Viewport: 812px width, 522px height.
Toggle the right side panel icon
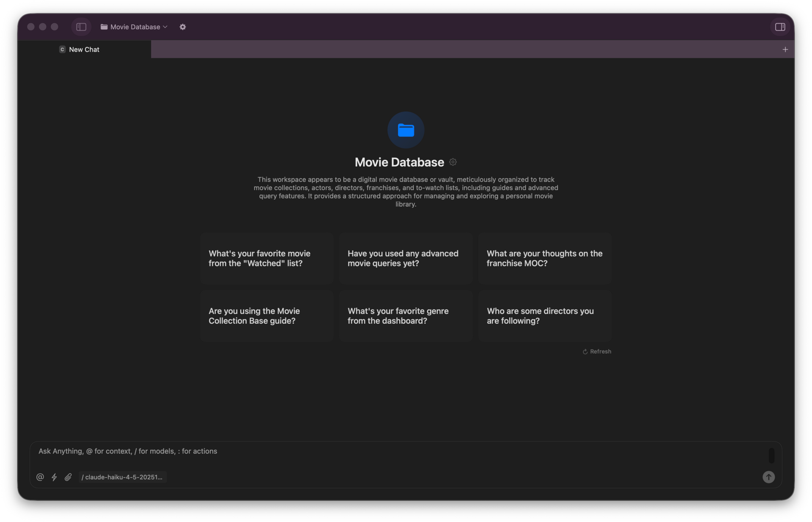pyautogui.click(x=780, y=27)
